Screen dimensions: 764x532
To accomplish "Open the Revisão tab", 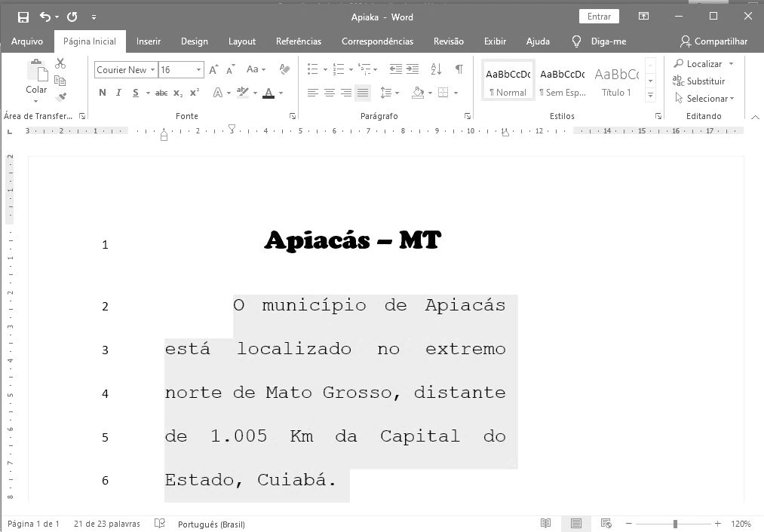I will 448,41.
